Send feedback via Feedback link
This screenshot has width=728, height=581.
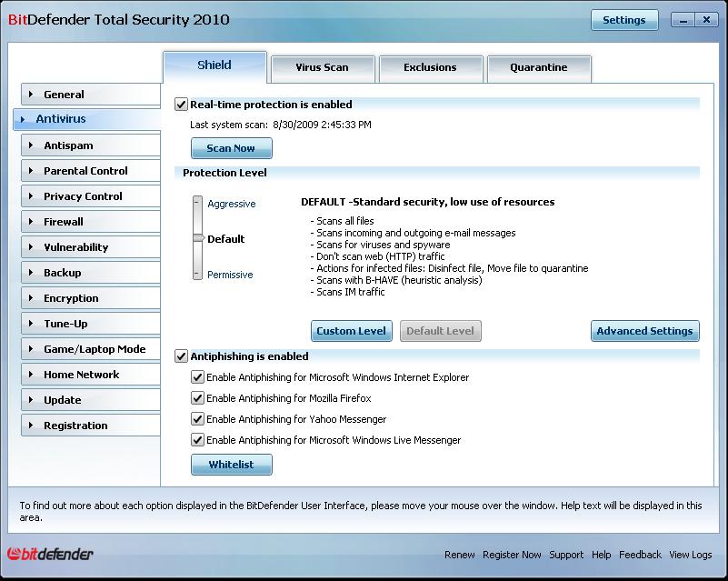point(640,555)
